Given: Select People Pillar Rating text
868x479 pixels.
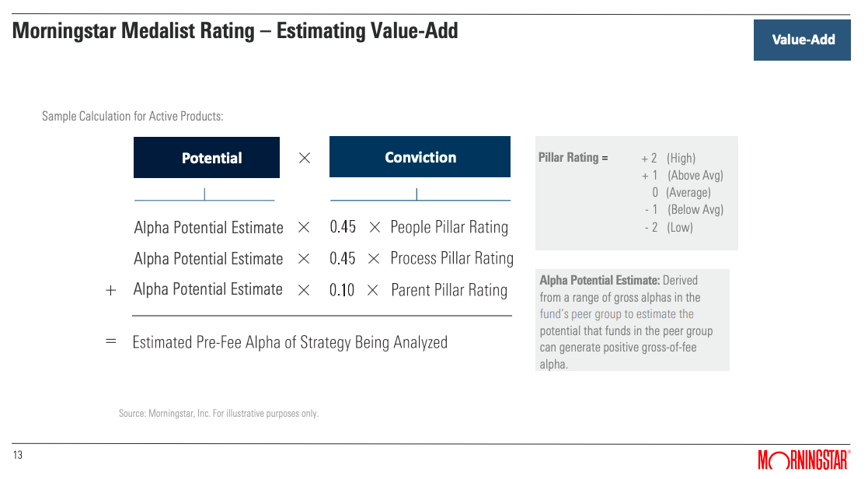Looking at the screenshot, I should [449, 227].
